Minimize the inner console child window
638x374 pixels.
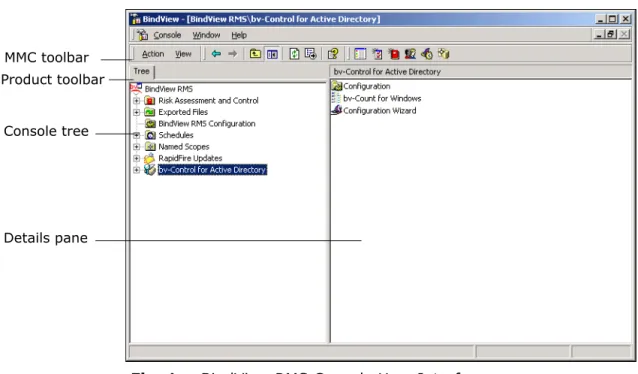(598, 35)
